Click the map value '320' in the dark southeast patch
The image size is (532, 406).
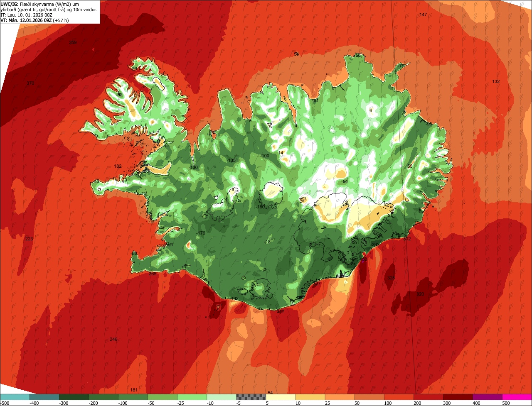click(x=420, y=294)
